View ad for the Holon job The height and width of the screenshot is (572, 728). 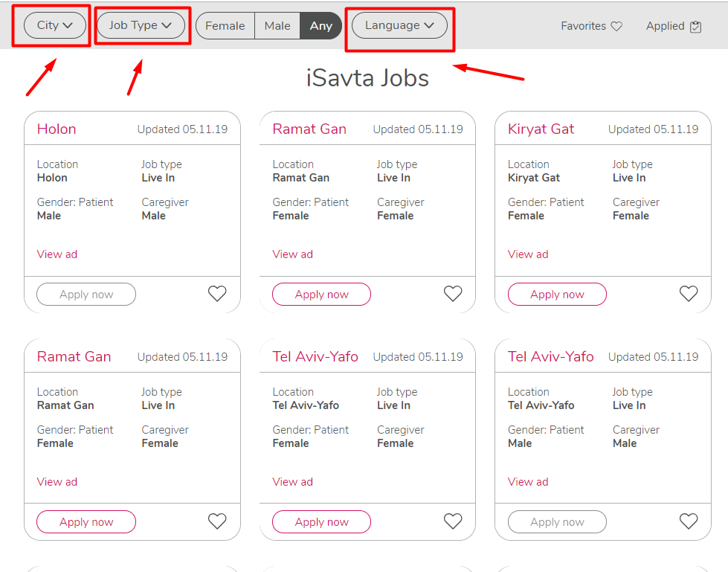(x=57, y=254)
